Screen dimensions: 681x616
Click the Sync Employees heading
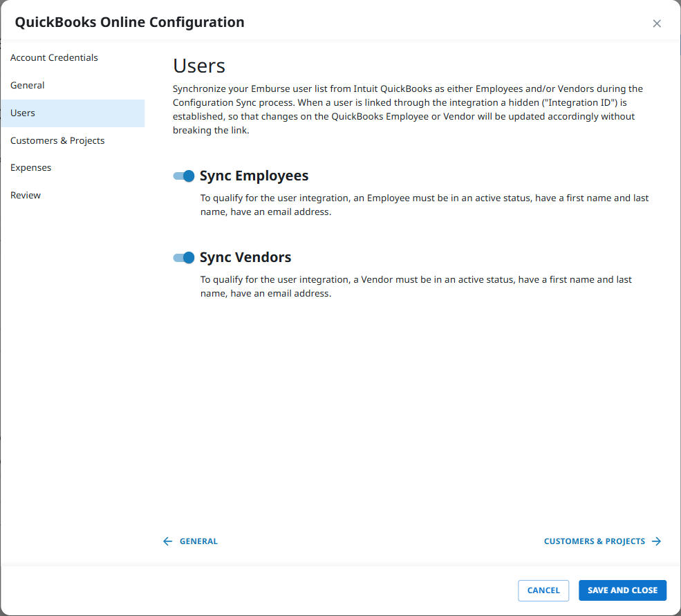[254, 176]
